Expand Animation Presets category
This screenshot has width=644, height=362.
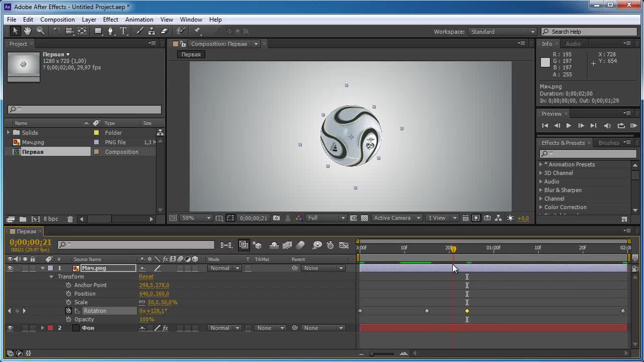[541, 164]
